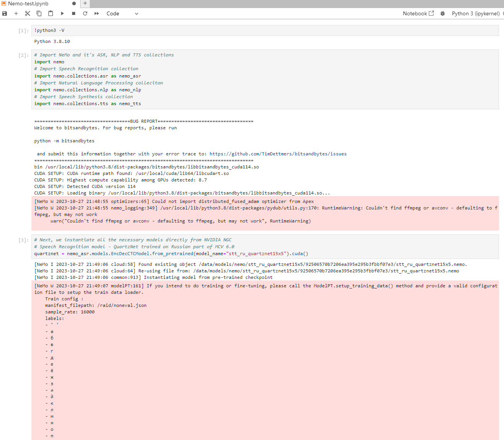Open the cell type dropdown showing Code

point(122,13)
